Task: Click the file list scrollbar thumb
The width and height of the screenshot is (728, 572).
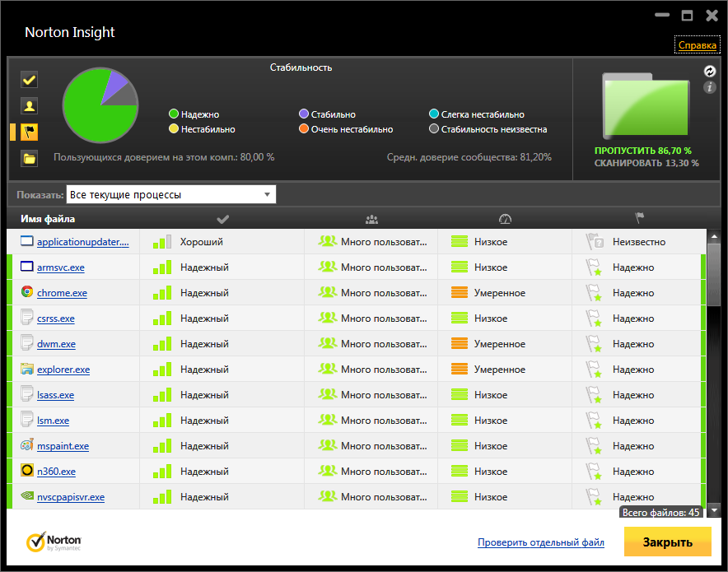Action: tap(714, 275)
